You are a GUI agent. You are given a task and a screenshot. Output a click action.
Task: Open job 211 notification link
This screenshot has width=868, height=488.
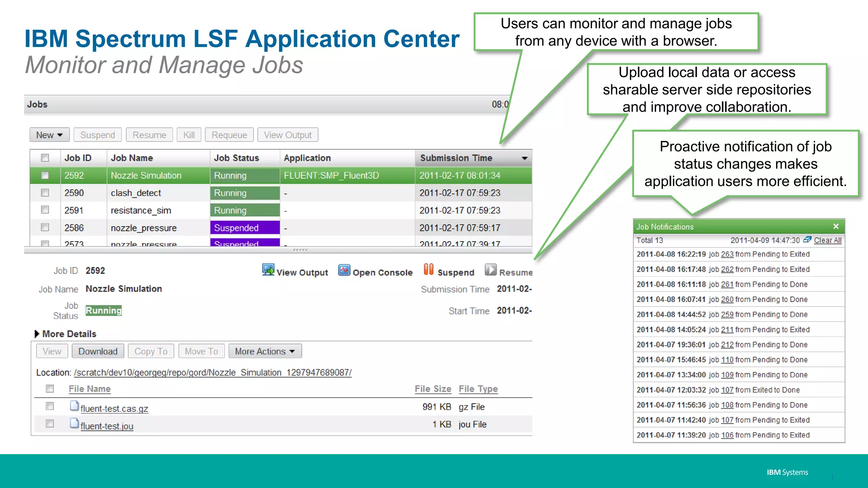(x=727, y=330)
